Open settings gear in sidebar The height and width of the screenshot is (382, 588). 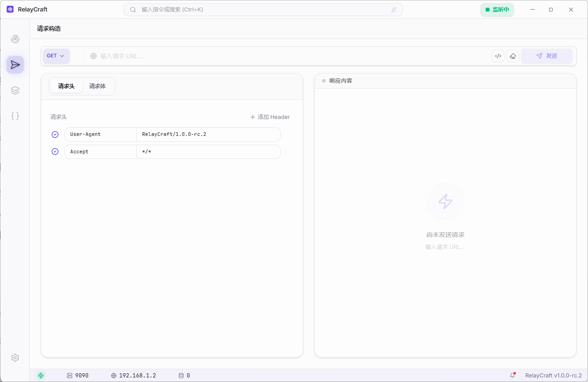click(x=15, y=358)
